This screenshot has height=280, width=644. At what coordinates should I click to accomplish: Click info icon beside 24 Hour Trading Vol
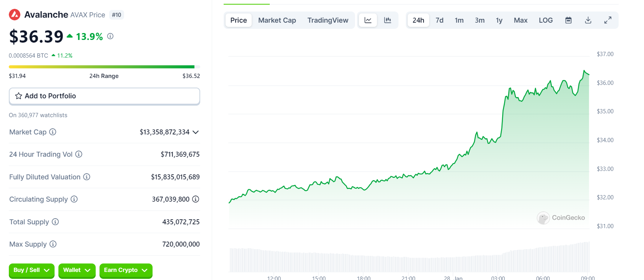pyautogui.click(x=79, y=154)
